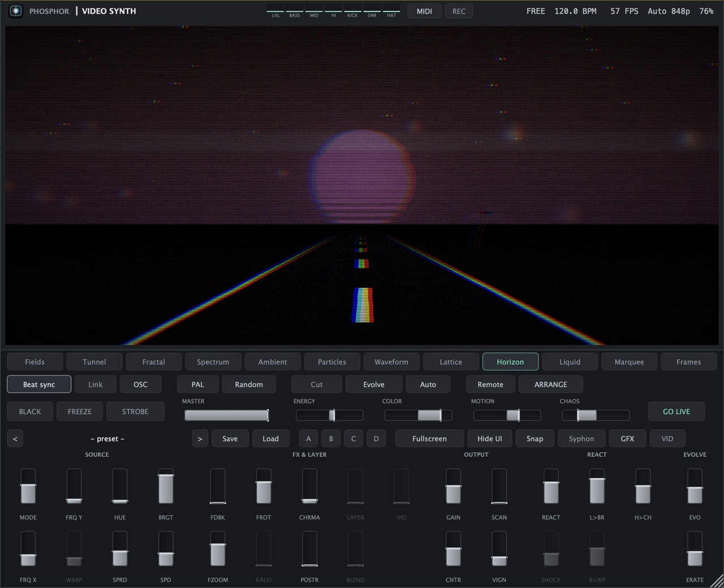The image size is (724, 588).
Task: Click the 120.0 BPM tempo value
Action: coord(575,11)
